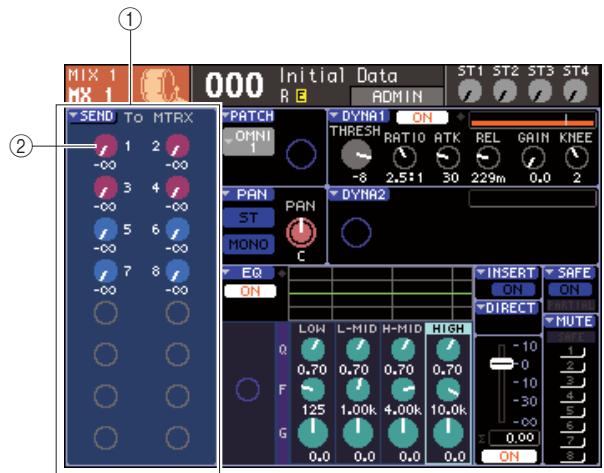Select the LOW EQ band header
The width and height of the screenshot is (604, 473).
tap(312, 329)
